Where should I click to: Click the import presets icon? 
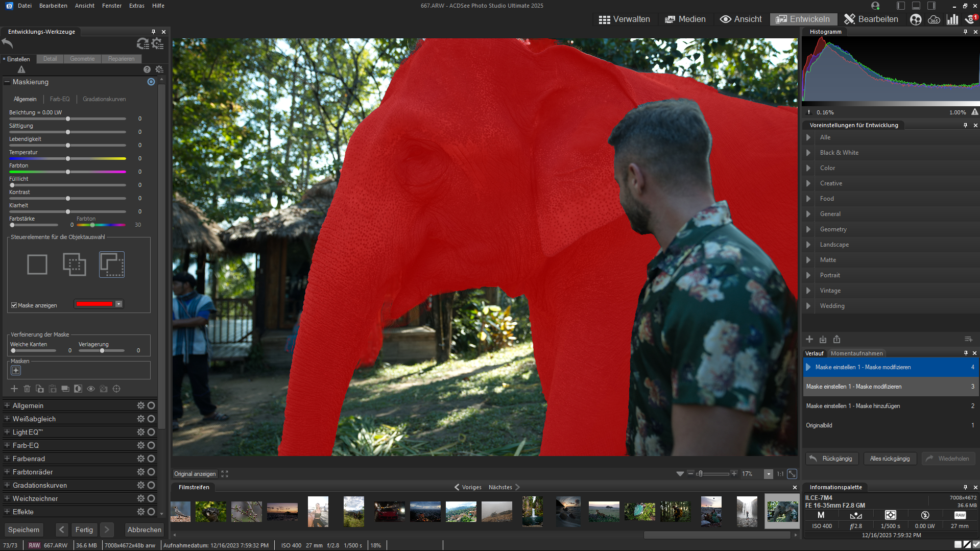[x=823, y=339]
